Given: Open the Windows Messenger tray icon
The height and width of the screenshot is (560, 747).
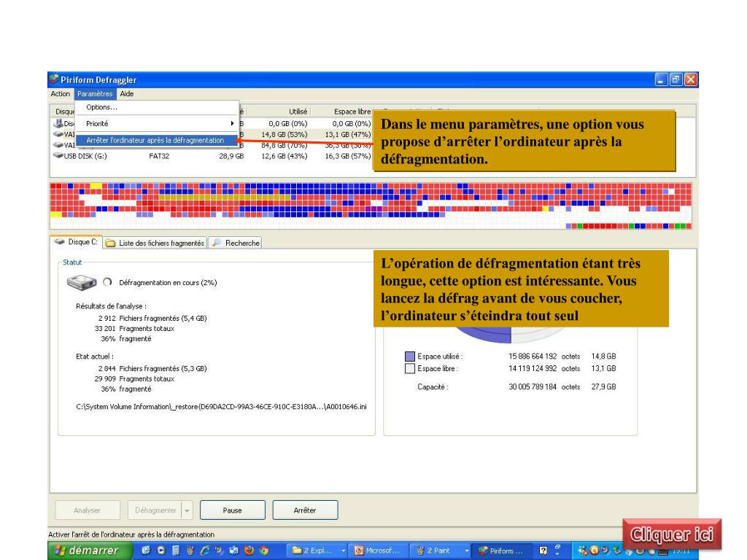Looking at the screenshot, I should [x=582, y=551].
